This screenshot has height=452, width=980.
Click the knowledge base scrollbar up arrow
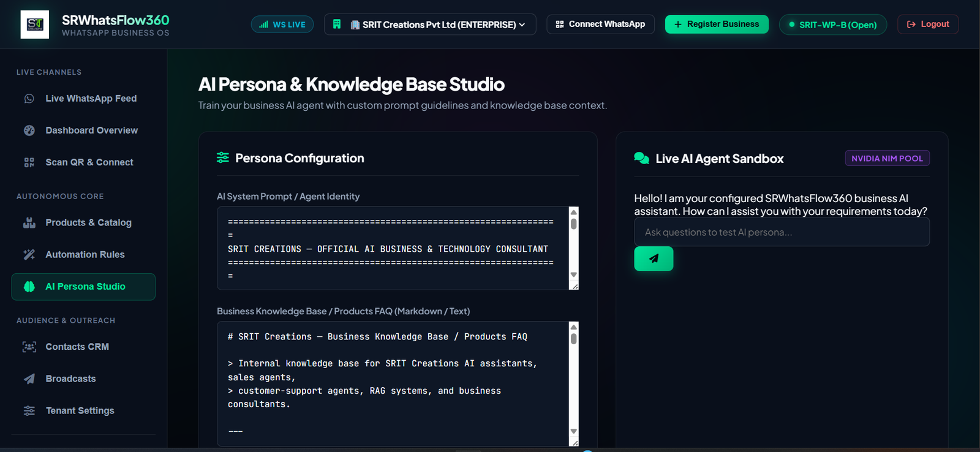574,326
